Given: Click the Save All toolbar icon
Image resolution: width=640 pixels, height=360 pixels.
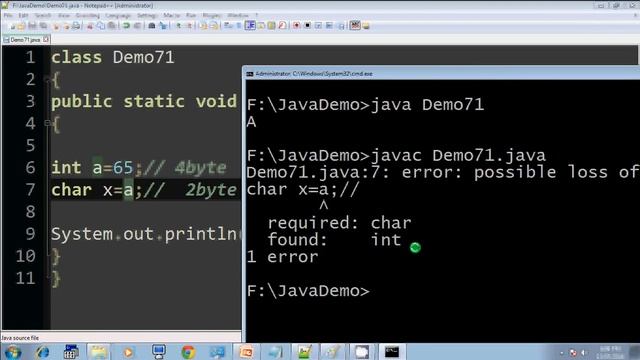Looking at the screenshot, I should pos(43,26).
